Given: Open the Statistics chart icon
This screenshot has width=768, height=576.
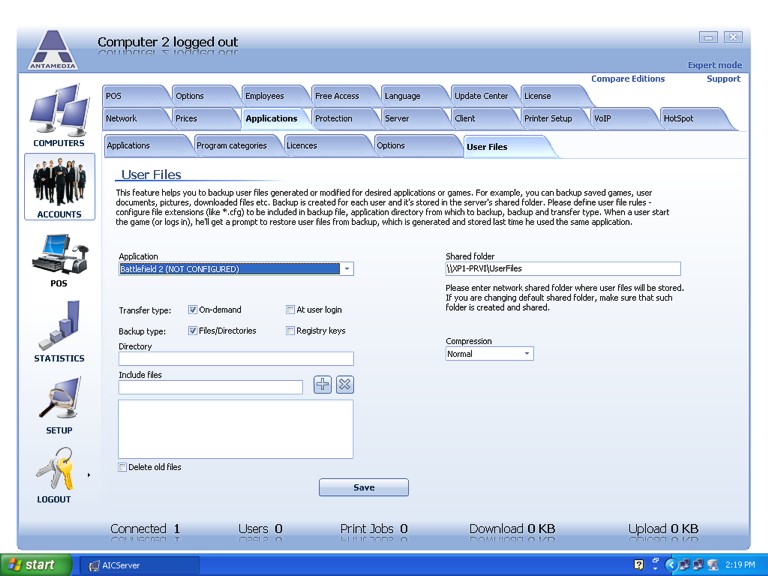Looking at the screenshot, I should click(x=59, y=331).
